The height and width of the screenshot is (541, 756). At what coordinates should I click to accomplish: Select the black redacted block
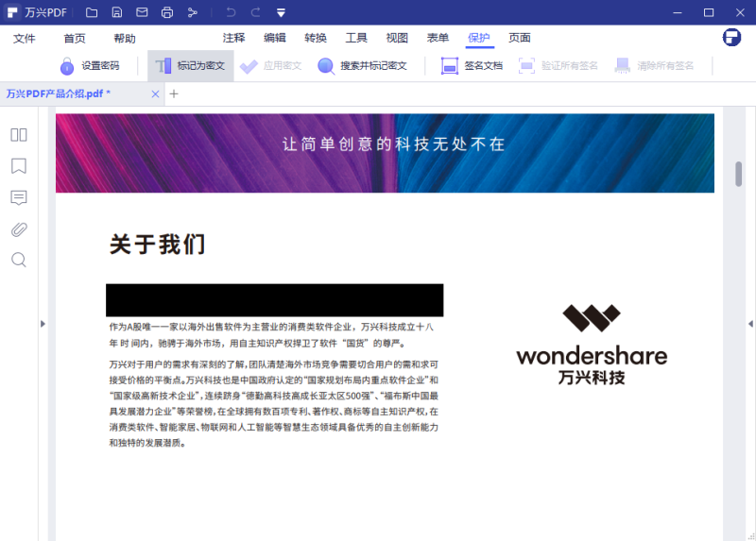275,300
